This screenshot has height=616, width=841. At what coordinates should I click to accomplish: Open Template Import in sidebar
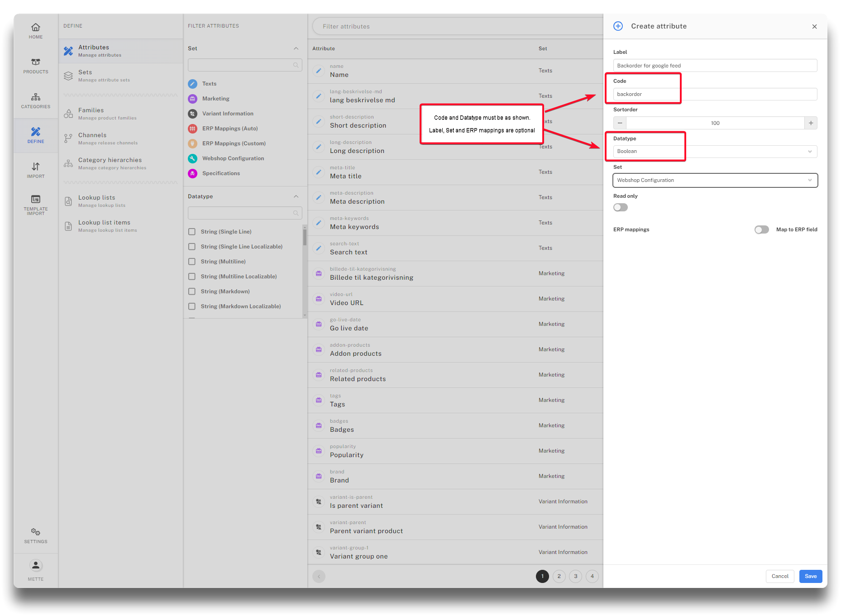pos(36,204)
